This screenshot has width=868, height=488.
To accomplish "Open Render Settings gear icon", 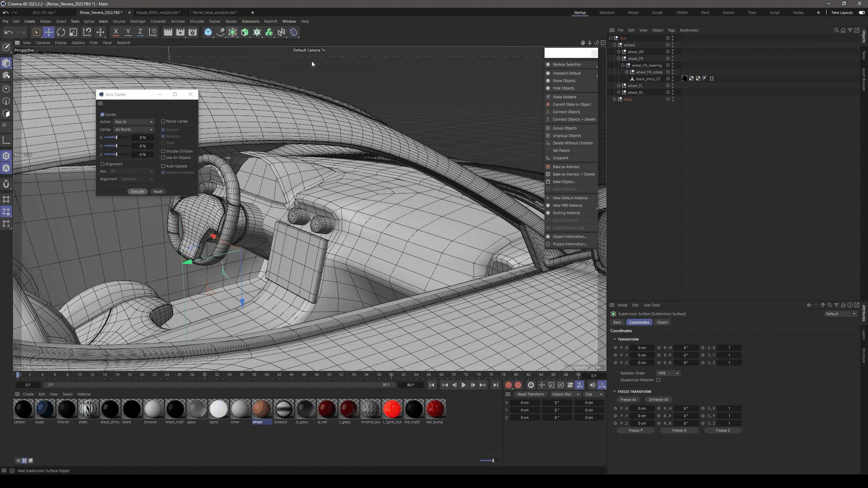I will 193,32.
